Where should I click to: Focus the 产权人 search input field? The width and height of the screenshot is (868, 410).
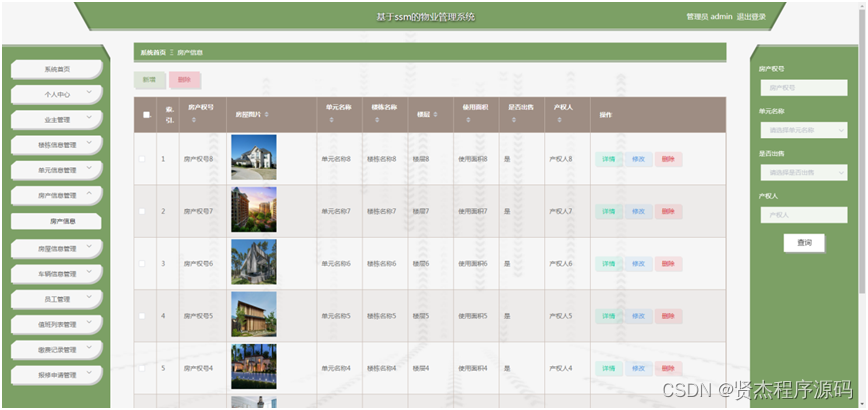(804, 215)
